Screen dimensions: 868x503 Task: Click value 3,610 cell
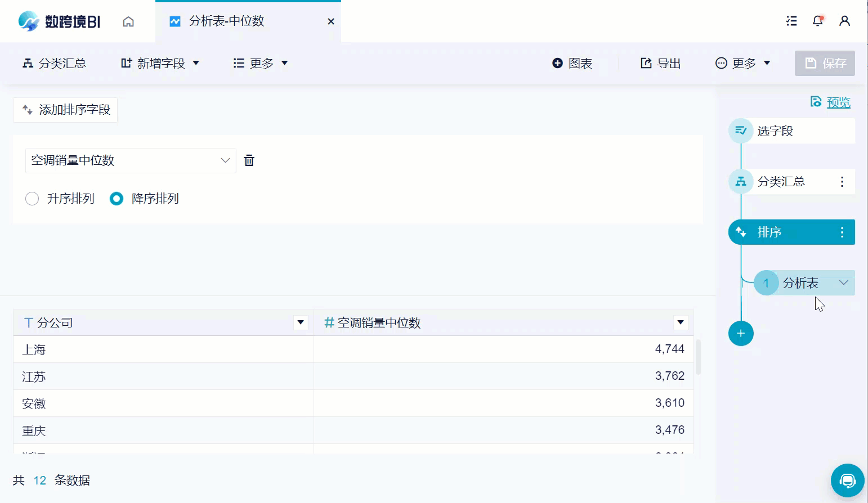504,403
